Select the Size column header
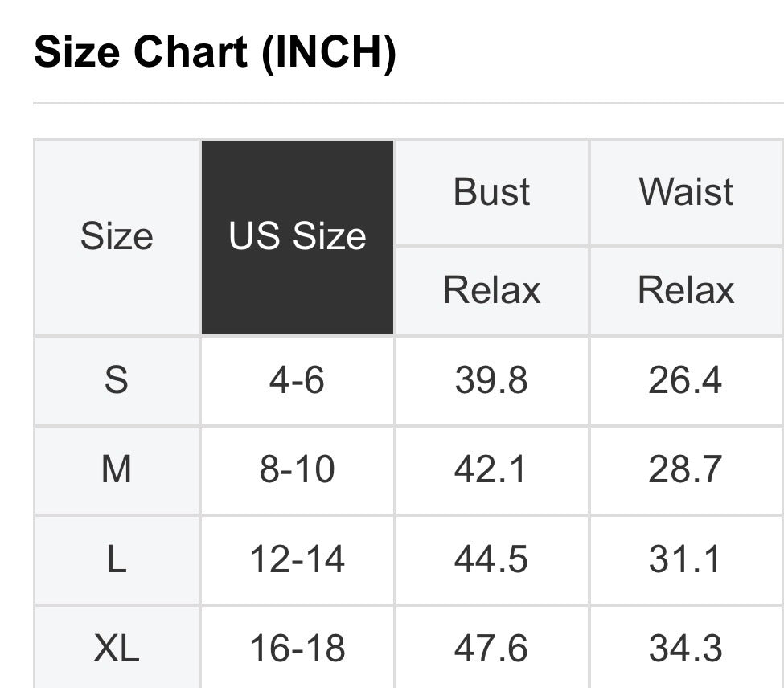The width and height of the screenshot is (784, 688). pos(117,237)
